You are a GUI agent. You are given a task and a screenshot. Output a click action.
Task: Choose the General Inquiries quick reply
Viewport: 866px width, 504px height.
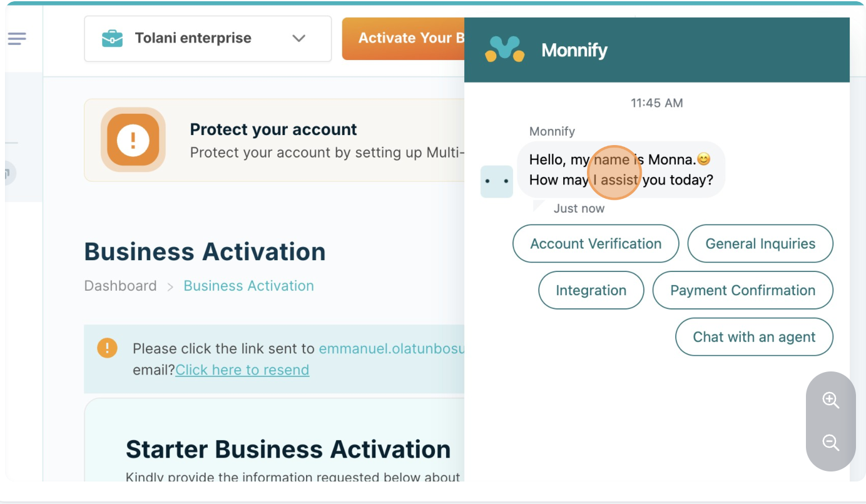760,244
